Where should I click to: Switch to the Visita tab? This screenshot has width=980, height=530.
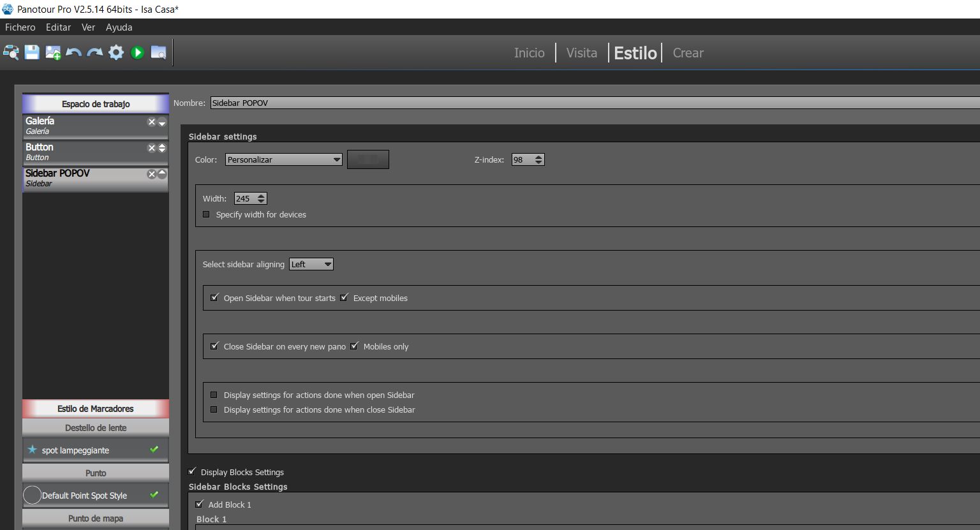tap(581, 53)
